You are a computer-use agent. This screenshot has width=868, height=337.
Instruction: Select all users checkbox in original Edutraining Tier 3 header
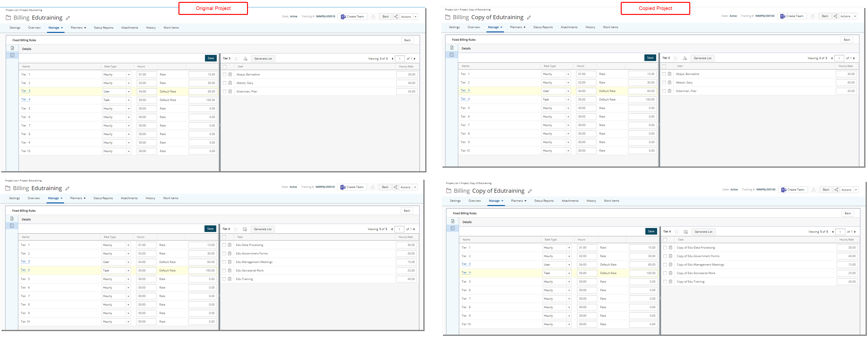(x=224, y=67)
